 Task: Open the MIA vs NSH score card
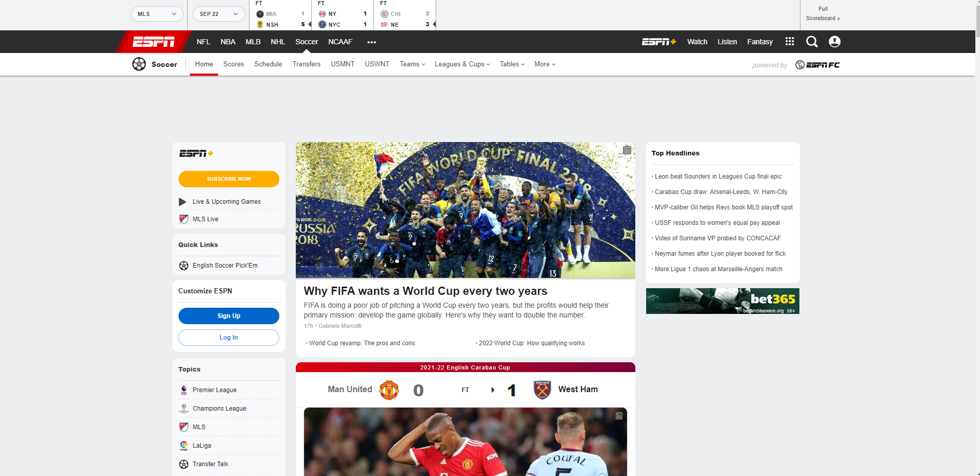[281, 15]
